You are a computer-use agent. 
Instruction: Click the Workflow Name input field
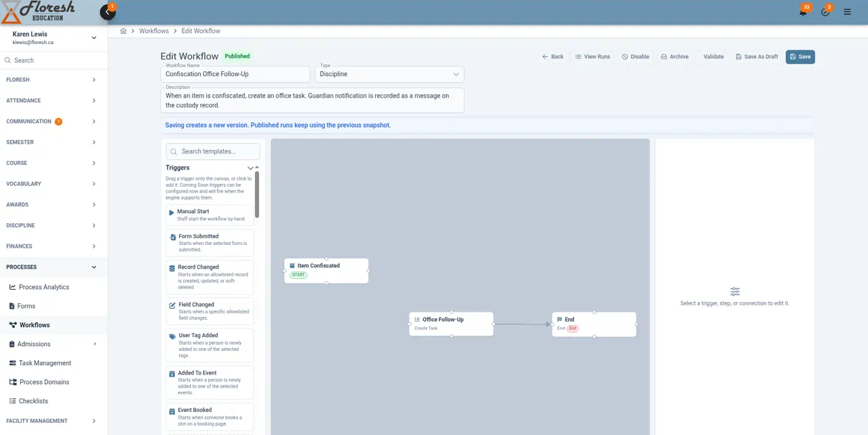tap(235, 74)
